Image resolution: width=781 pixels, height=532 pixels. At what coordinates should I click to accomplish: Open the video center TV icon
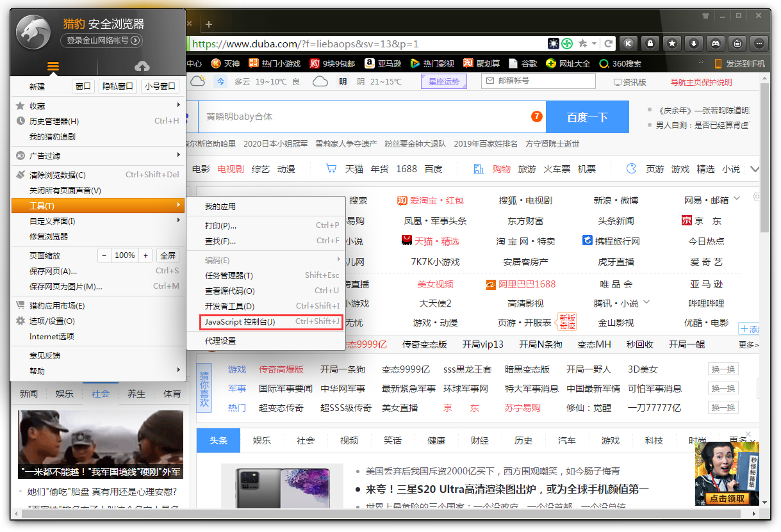(x=737, y=43)
